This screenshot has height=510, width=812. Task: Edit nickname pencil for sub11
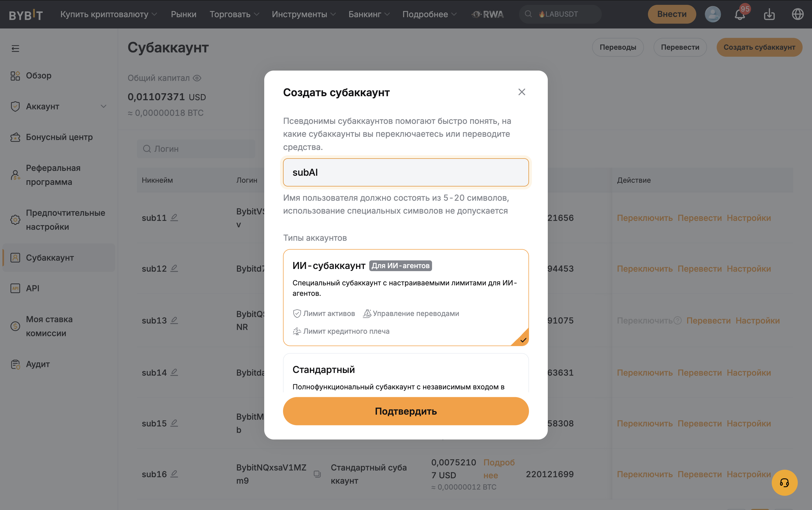click(x=174, y=218)
